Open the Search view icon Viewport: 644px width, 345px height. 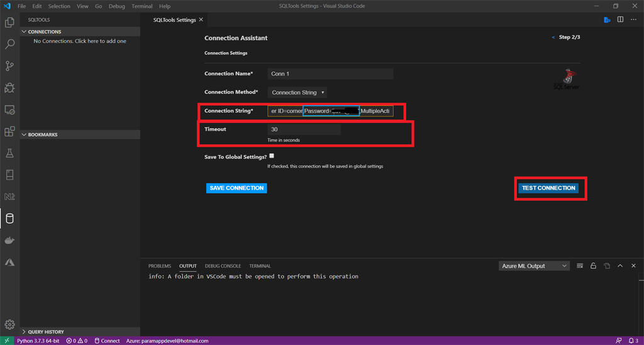[9, 44]
